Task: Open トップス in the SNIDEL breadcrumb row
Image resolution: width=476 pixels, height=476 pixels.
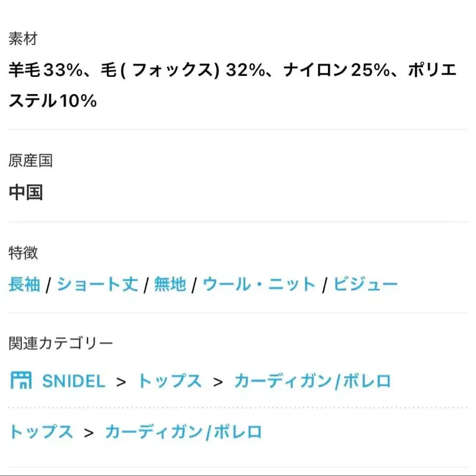Action: (169, 381)
